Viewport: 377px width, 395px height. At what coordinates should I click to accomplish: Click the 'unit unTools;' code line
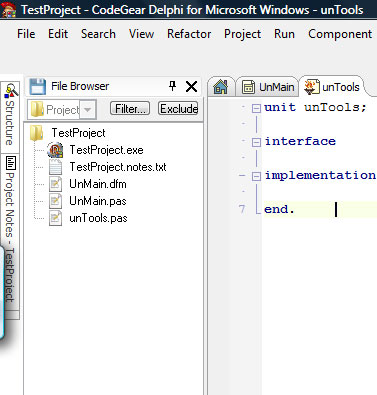315,107
